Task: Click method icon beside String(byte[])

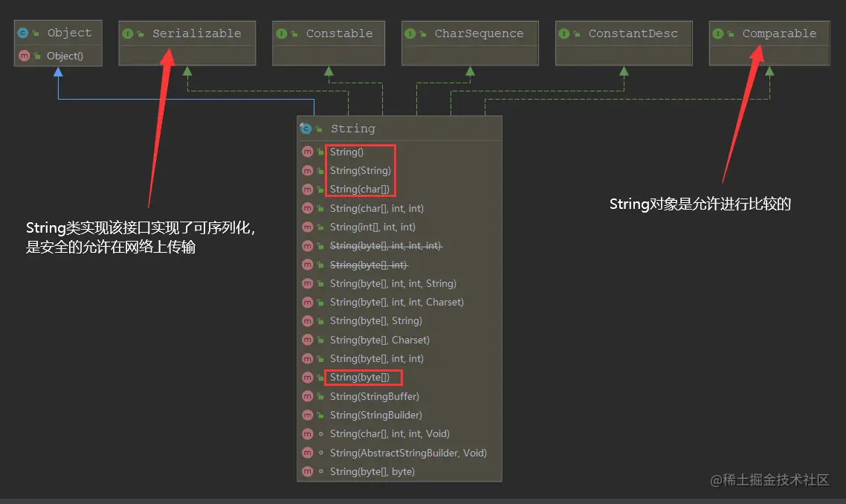Action: point(308,377)
